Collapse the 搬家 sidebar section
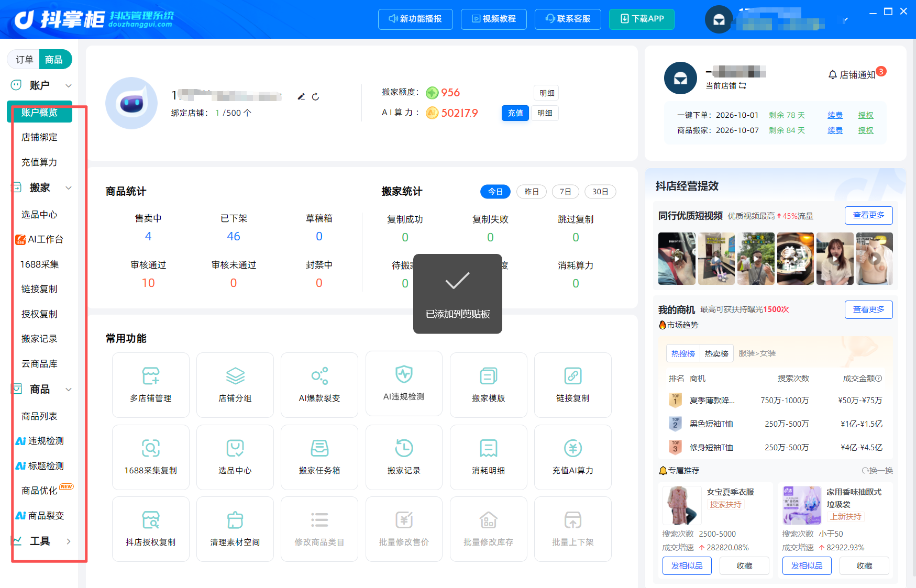This screenshot has height=588, width=916. pos(68,187)
